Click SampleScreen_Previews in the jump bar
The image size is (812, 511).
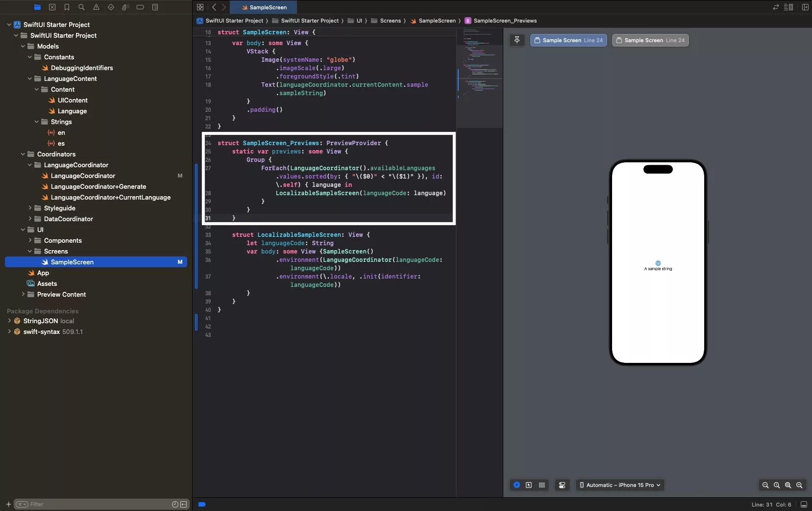pos(501,21)
